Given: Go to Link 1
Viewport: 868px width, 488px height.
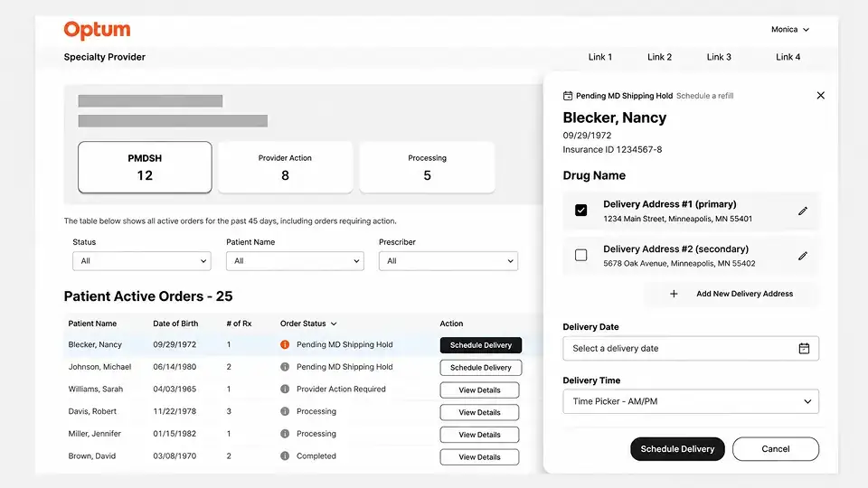Looking at the screenshot, I should (x=600, y=57).
